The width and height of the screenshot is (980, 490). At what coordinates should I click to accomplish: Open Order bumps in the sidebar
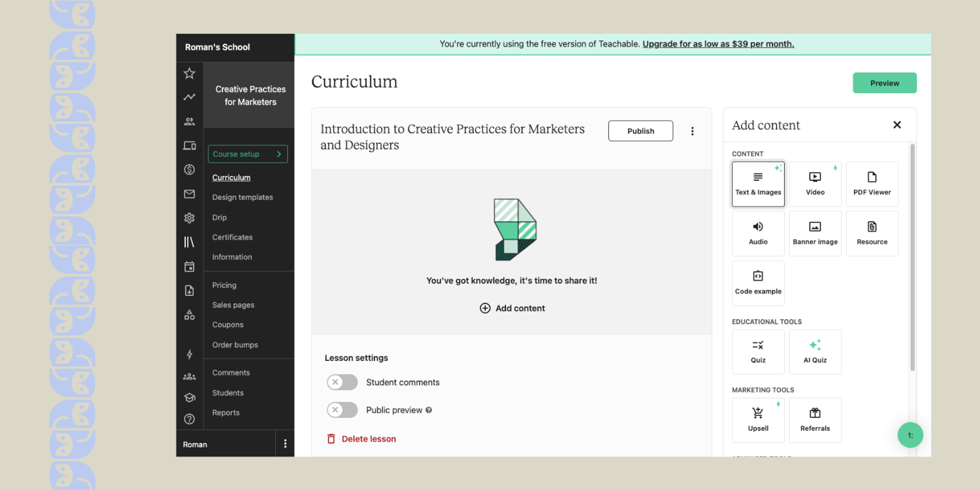[235, 345]
